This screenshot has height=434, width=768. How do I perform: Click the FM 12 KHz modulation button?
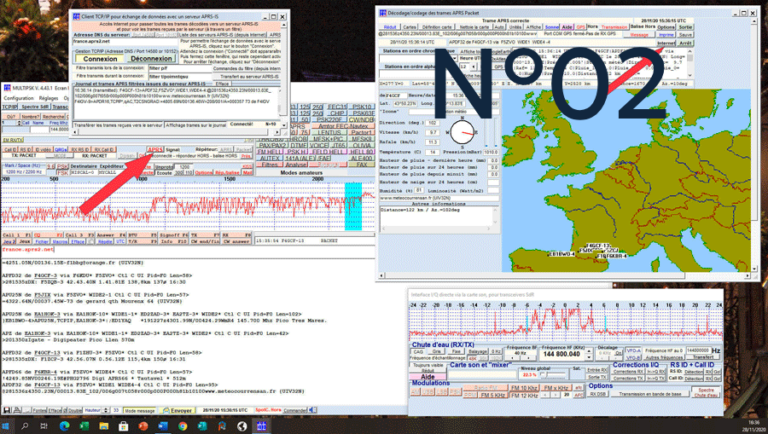pyautogui.click(x=524, y=394)
